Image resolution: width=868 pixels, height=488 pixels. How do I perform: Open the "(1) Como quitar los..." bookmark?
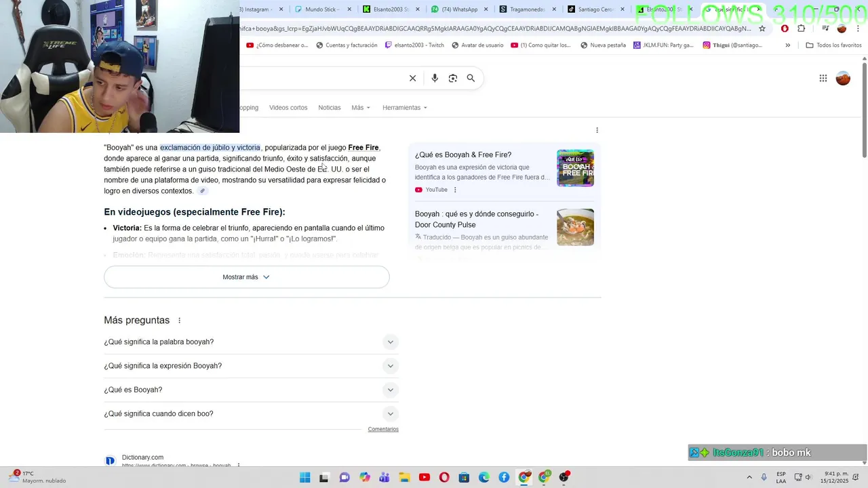point(541,45)
